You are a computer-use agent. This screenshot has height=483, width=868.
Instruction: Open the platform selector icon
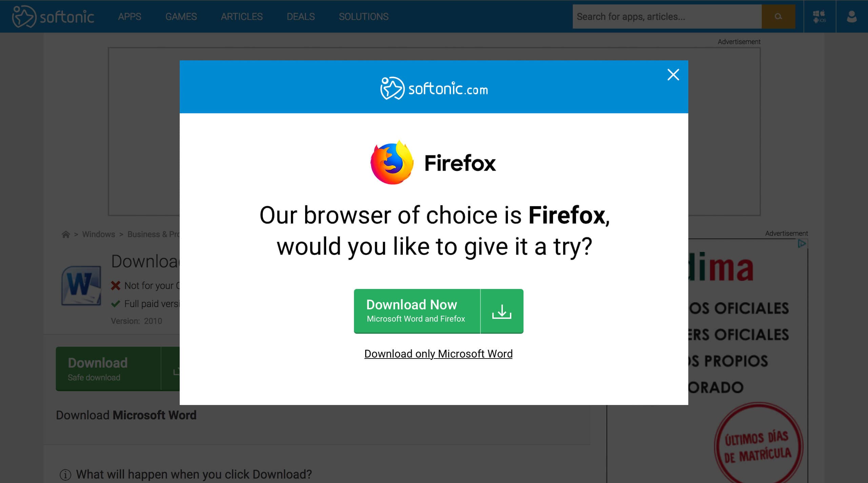820,16
